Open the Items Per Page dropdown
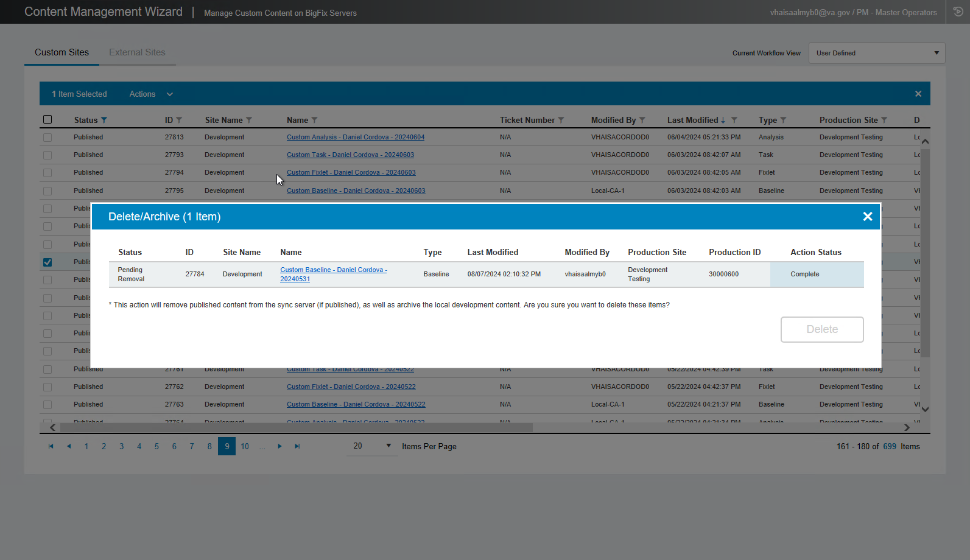This screenshot has height=560, width=970. coord(371,446)
